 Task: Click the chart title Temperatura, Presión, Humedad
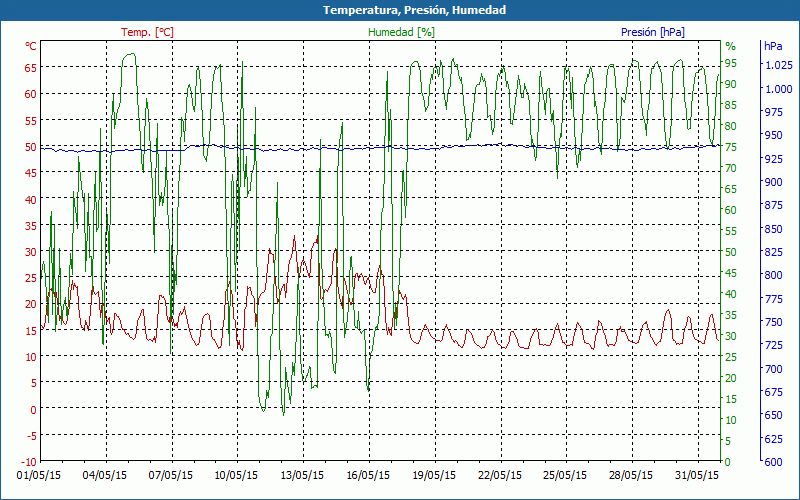pyautogui.click(x=414, y=10)
